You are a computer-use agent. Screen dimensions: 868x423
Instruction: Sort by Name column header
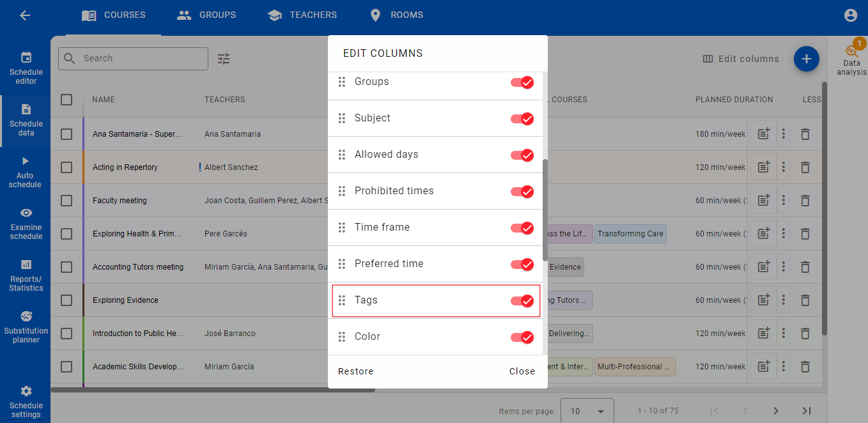point(104,100)
